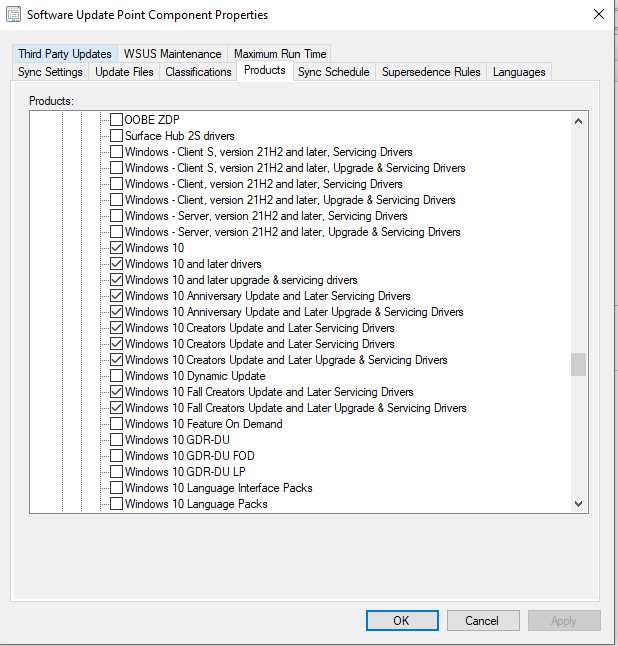The width and height of the screenshot is (618, 646).
Task: Check Client S 21H2 Upgrade & Servicing Drivers
Action: tap(117, 168)
